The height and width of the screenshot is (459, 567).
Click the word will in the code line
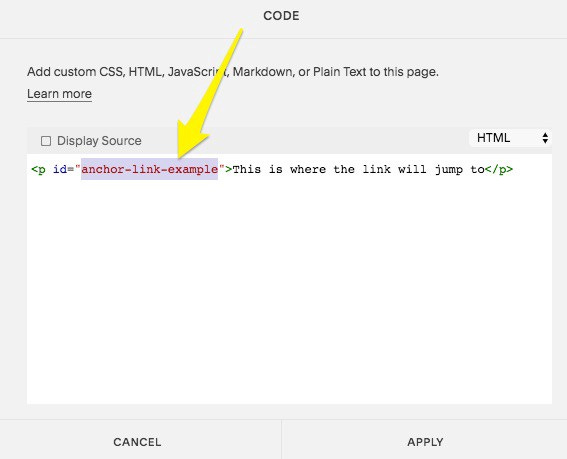coord(412,169)
